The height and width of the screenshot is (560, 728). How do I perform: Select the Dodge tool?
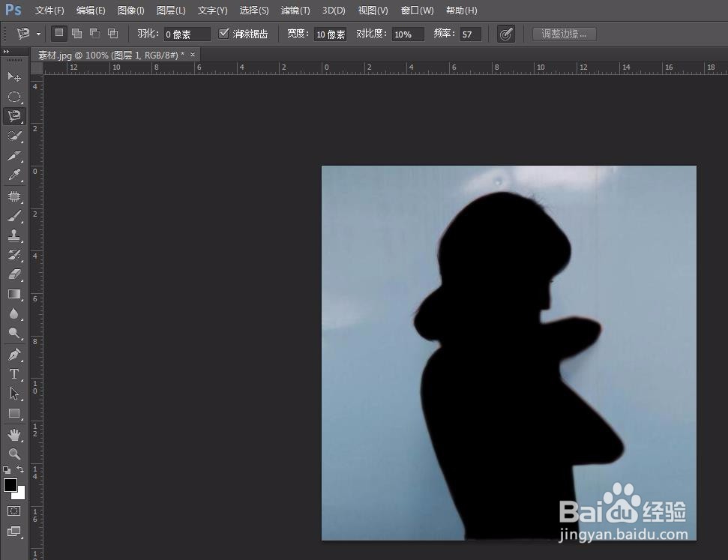14,334
